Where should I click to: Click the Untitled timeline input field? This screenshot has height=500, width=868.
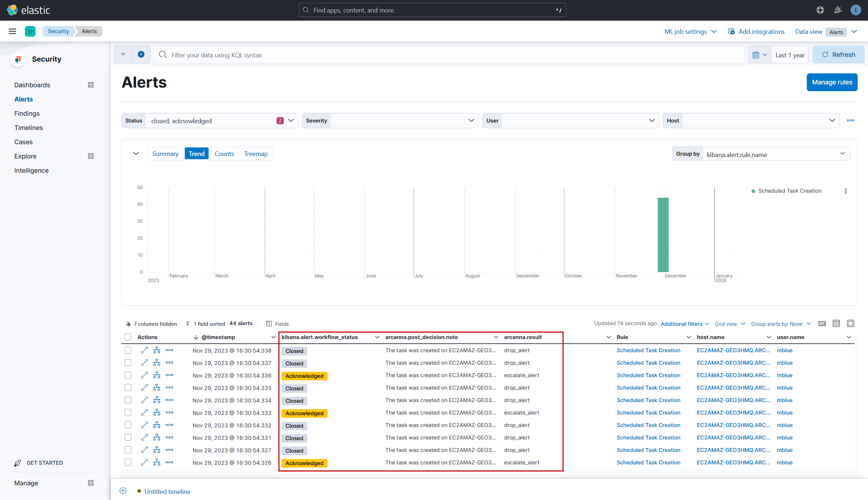tap(168, 492)
